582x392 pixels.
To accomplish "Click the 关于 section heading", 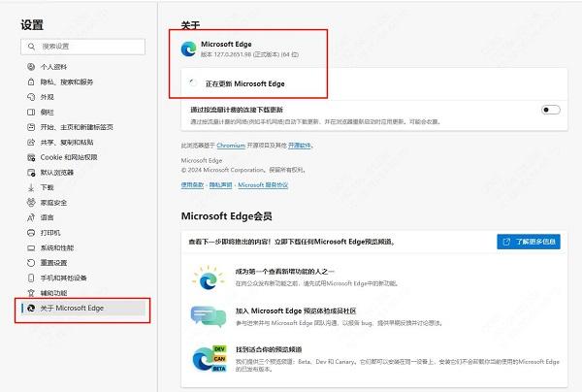I will [190, 25].
